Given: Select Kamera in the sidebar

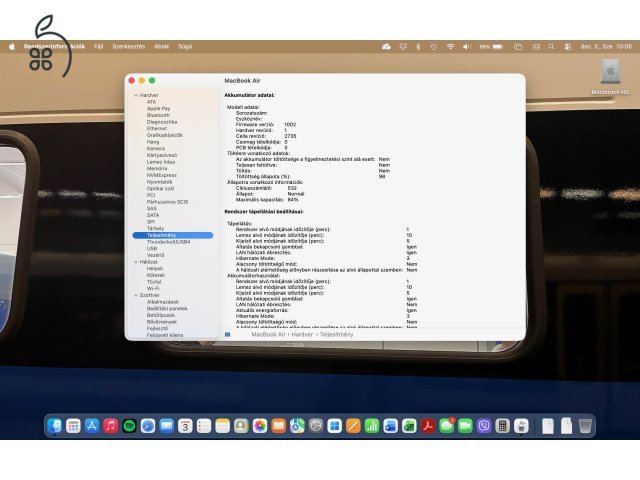Looking at the screenshot, I should 156,149.
